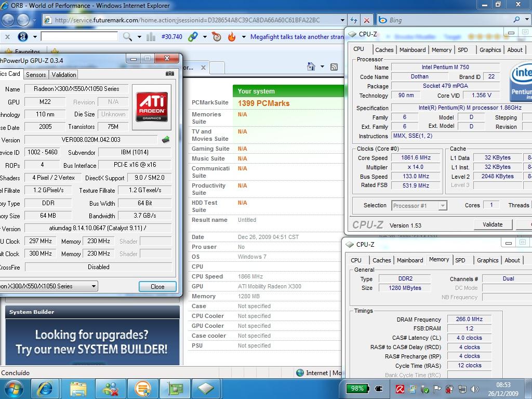This screenshot has height=399, width=532.
Task: Expand the flame hot pages dropdown arrow
Action: click(x=244, y=37)
